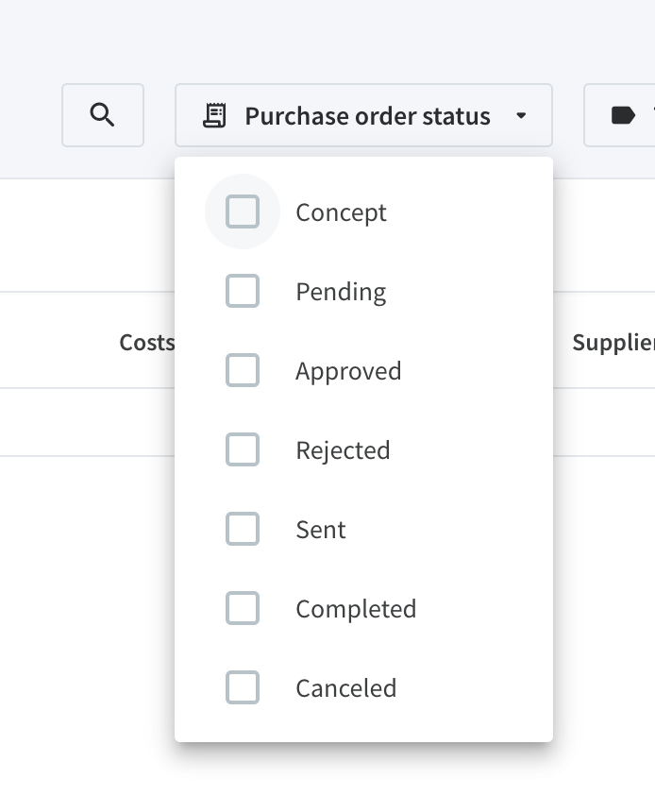655x812 pixels.
Task: Click the "Rejected" status text
Action: (343, 450)
